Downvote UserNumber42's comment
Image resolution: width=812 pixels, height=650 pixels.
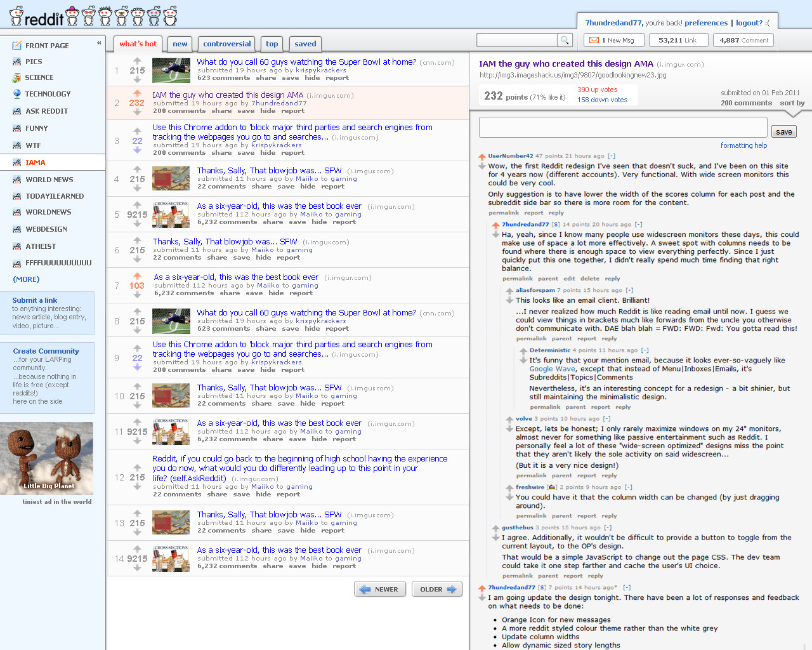(482, 166)
